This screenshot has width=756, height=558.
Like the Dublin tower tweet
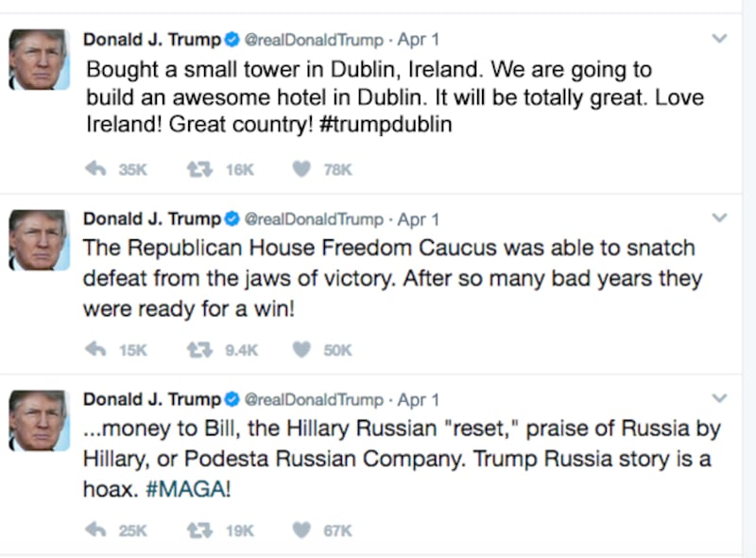click(301, 169)
